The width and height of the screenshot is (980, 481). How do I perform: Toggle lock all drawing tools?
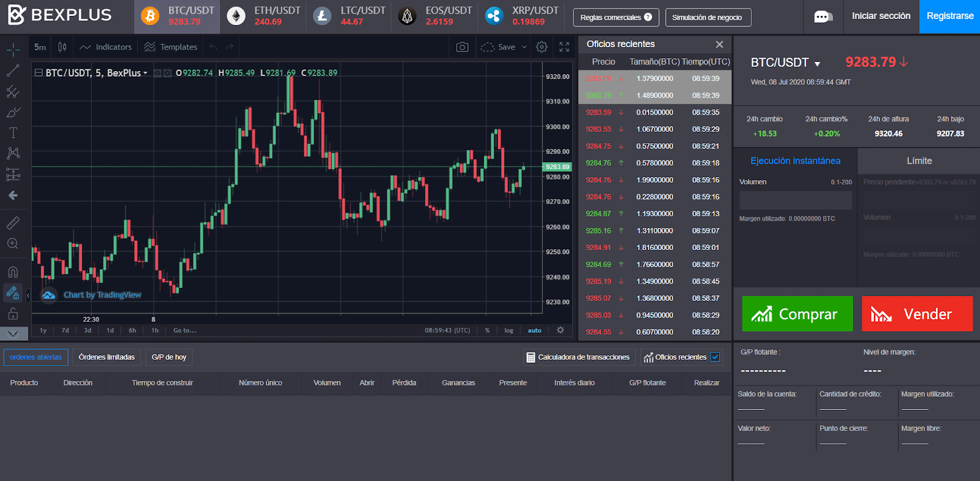pyautogui.click(x=13, y=314)
